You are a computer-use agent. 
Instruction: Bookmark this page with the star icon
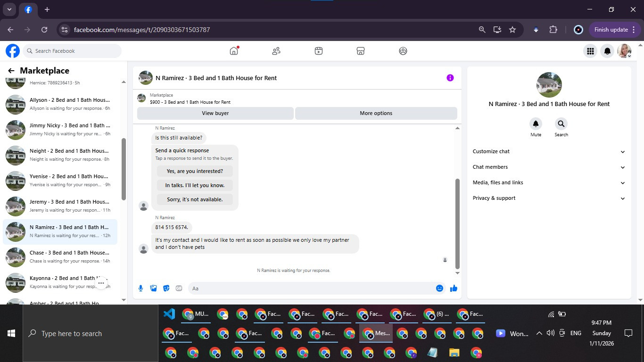[x=512, y=30]
